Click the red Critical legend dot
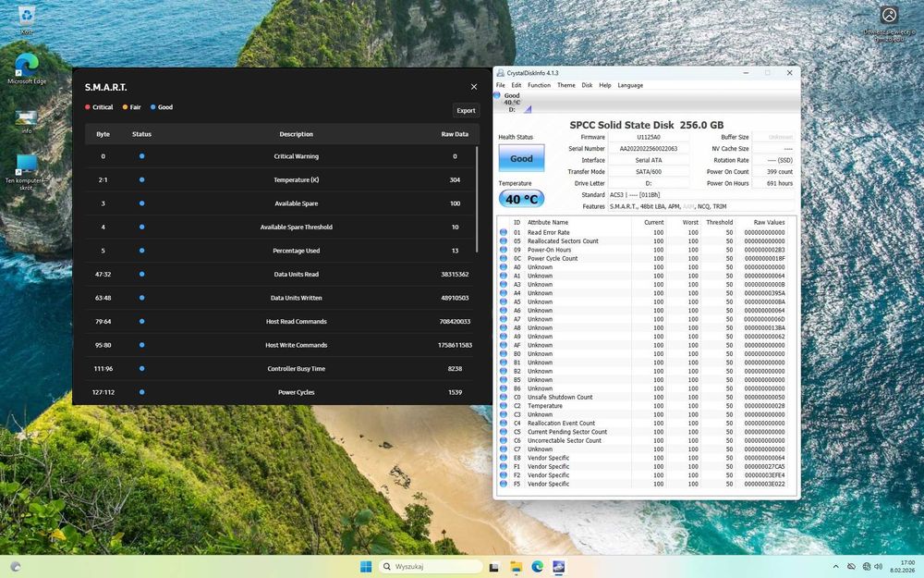 click(87, 107)
